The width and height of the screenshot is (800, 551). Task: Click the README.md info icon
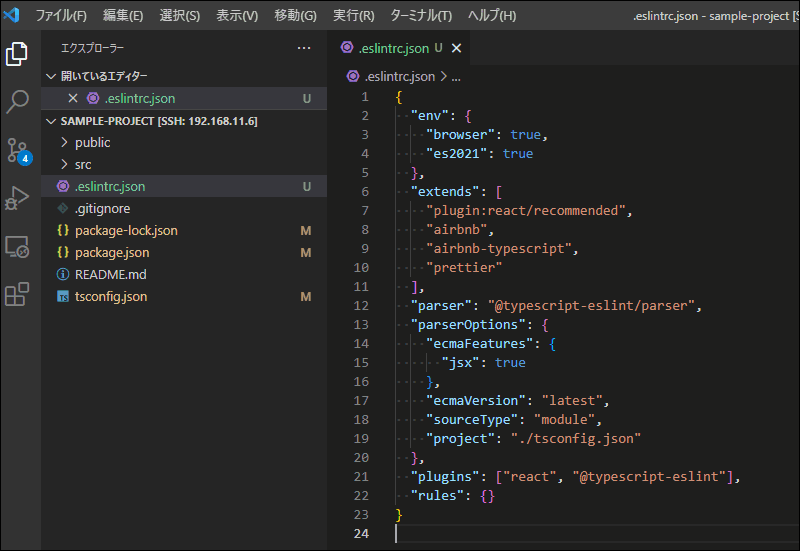[x=63, y=274]
